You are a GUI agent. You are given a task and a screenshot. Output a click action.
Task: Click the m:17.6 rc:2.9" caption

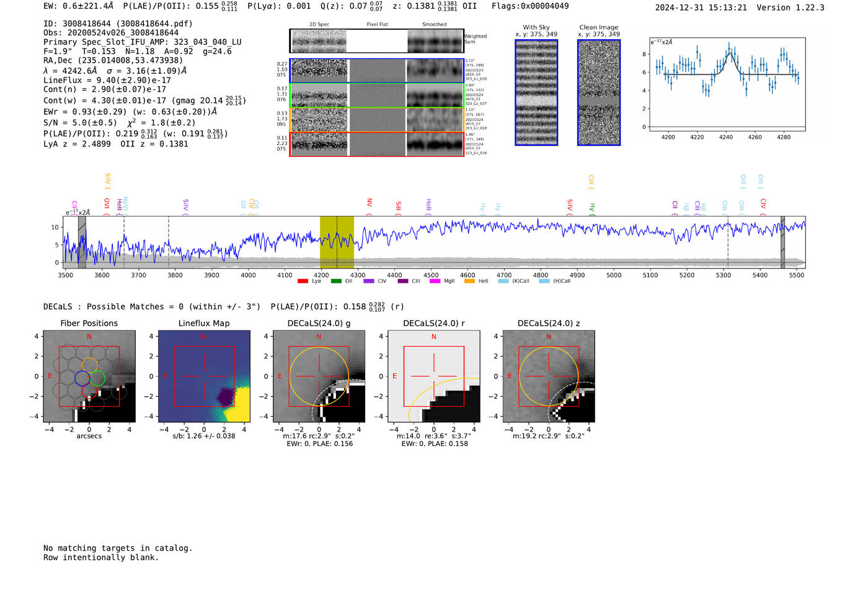[319, 436]
